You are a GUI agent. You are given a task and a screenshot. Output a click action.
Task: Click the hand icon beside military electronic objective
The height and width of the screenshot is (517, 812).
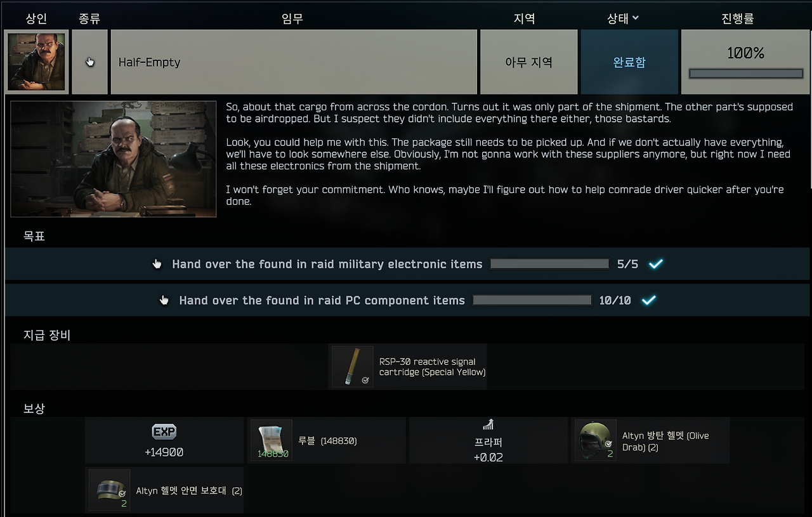tap(157, 264)
